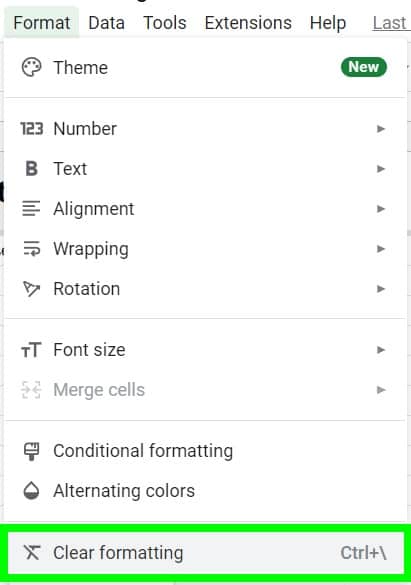Click the Clear formatting icon
This screenshot has width=411, height=585.
click(32, 553)
